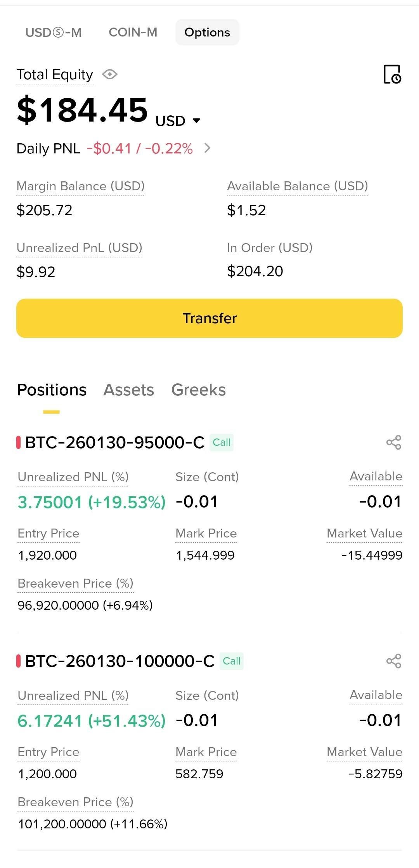Switch to the COIN-M tab
The width and height of the screenshot is (419, 868).
coord(133,32)
